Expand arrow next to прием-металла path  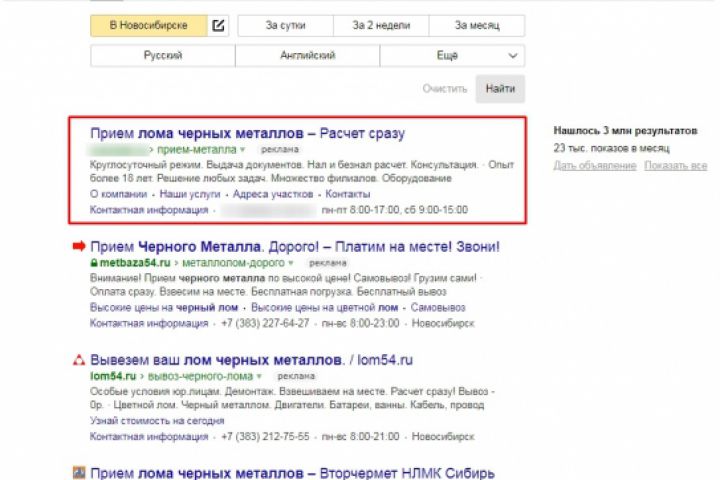(243, 150)
